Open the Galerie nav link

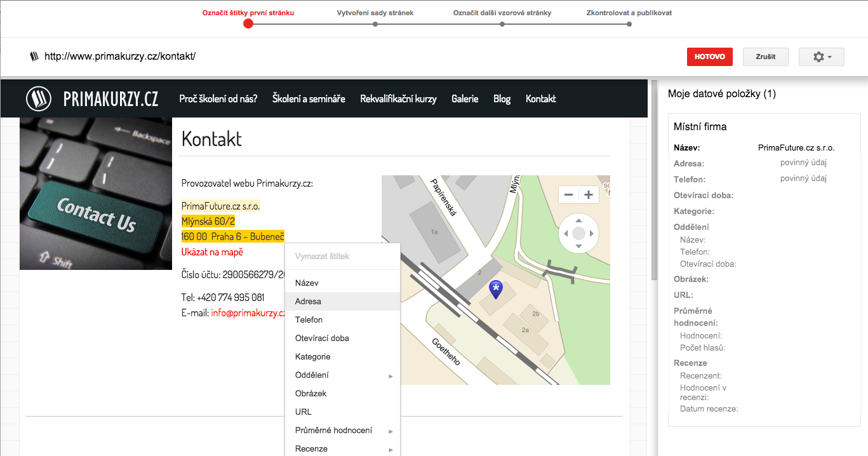(465, 98)
